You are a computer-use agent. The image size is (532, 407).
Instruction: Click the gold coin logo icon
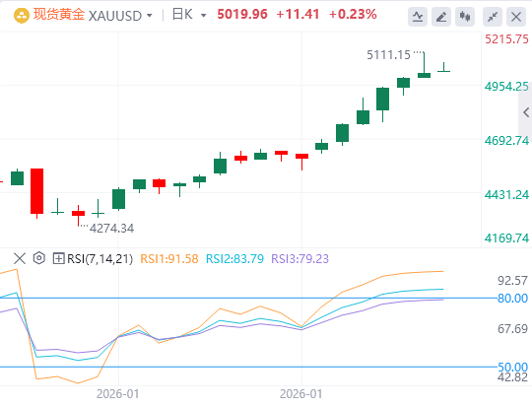[x=22, y=16]
